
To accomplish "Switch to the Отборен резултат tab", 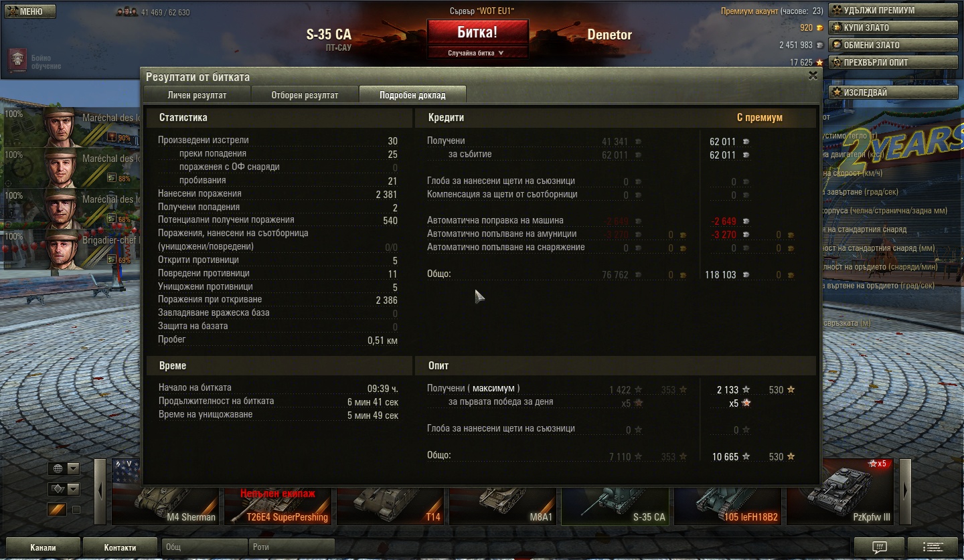I will click(305, 95).
